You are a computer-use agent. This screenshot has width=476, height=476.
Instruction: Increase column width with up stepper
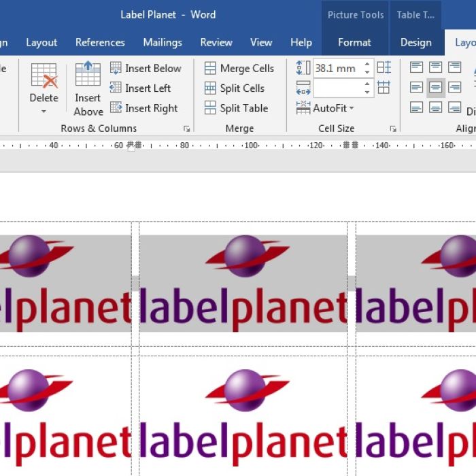pos(367,84)
